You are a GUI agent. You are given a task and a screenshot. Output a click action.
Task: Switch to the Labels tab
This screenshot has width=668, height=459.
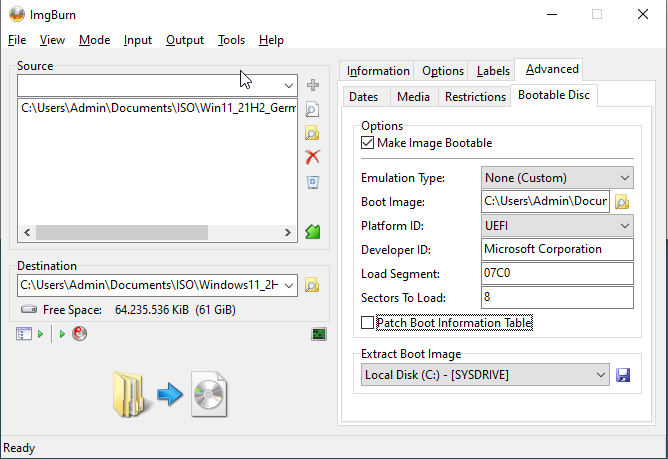pos(493,71)
